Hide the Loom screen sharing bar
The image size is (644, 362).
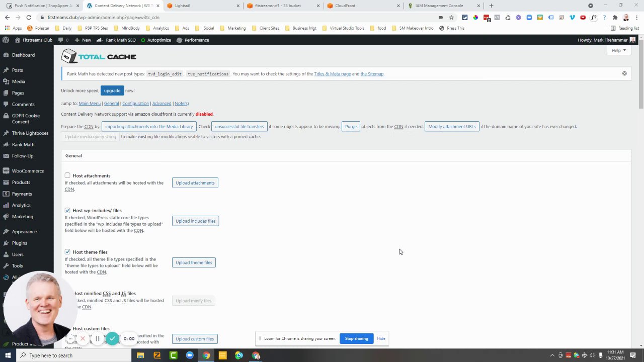pos(381,338)
